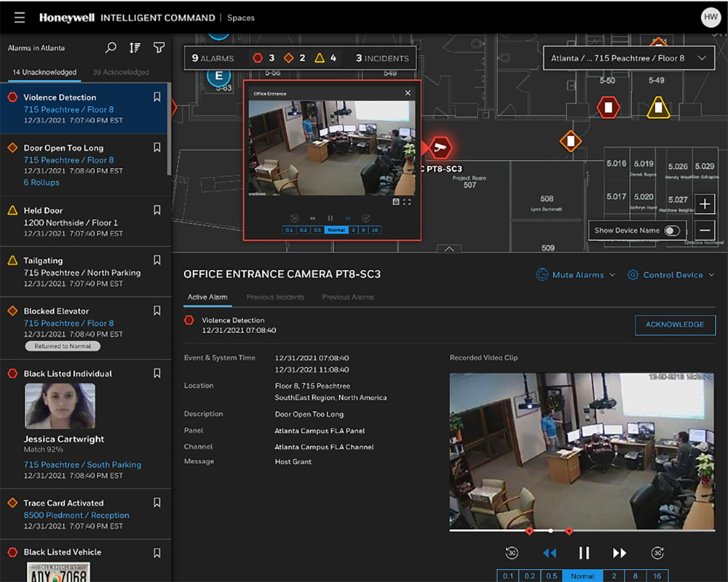Click the zoom in button on the map
728x582 pixels.
(705, 204)
